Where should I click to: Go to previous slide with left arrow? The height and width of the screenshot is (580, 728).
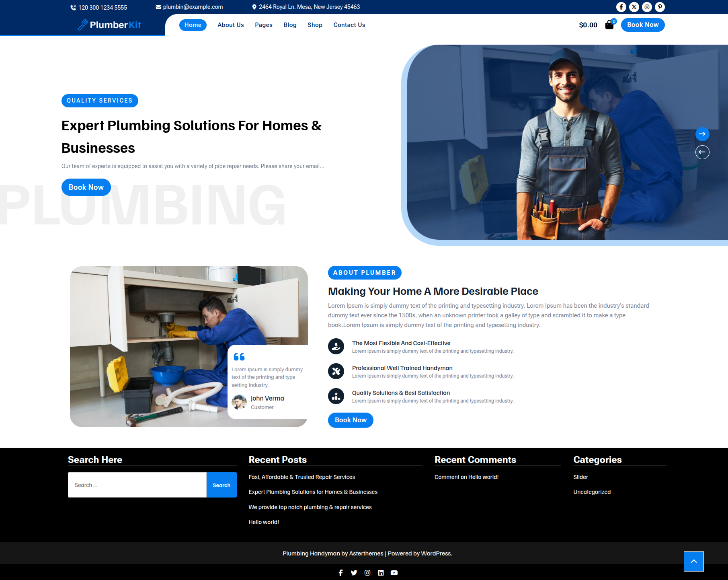(702, 152)
